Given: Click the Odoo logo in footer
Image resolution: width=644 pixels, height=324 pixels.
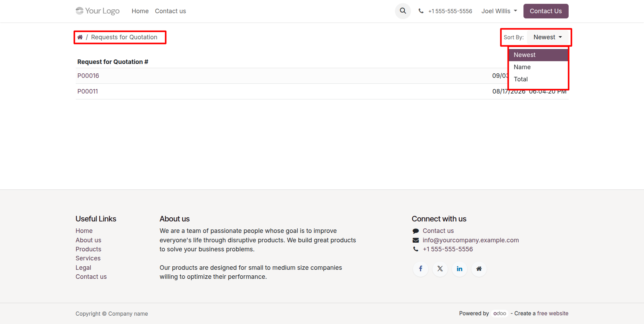Looking at the screenshot, I should coord(500,314).
